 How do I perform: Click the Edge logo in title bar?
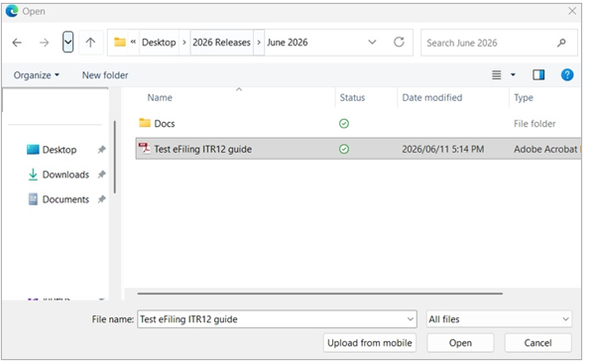tap(12, 11)
